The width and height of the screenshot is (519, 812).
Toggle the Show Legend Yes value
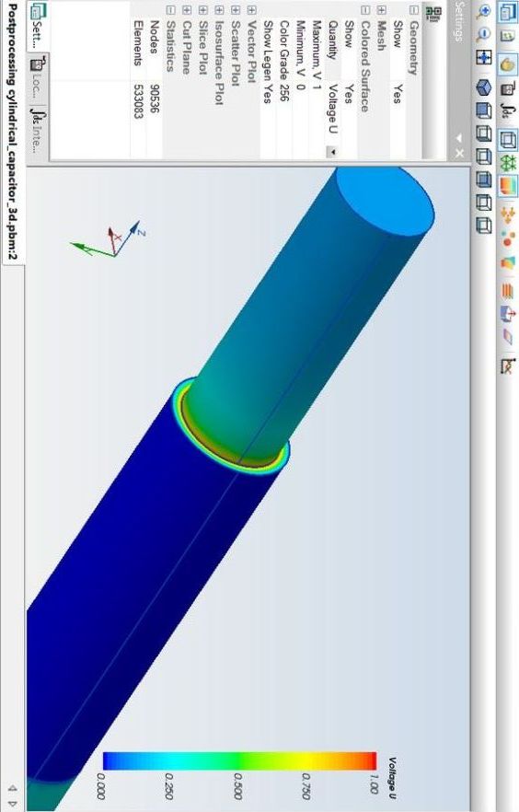pos(268,94)
